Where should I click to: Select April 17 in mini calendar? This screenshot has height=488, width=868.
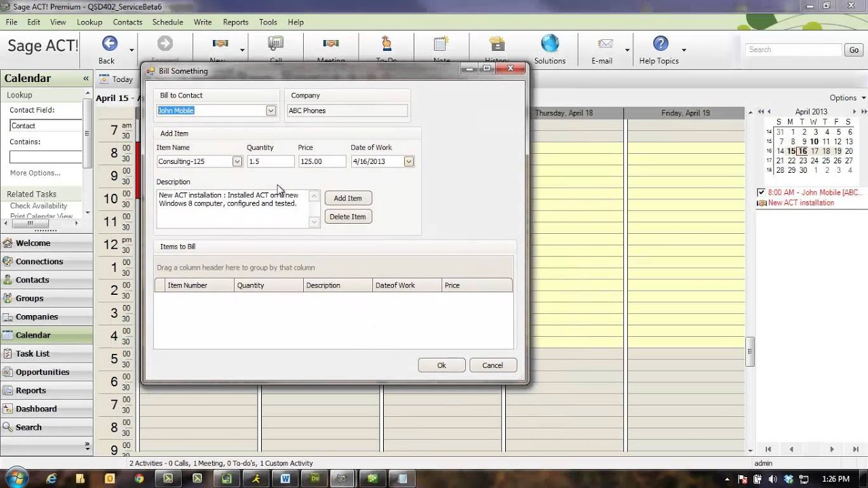click(x=814, y=151)
